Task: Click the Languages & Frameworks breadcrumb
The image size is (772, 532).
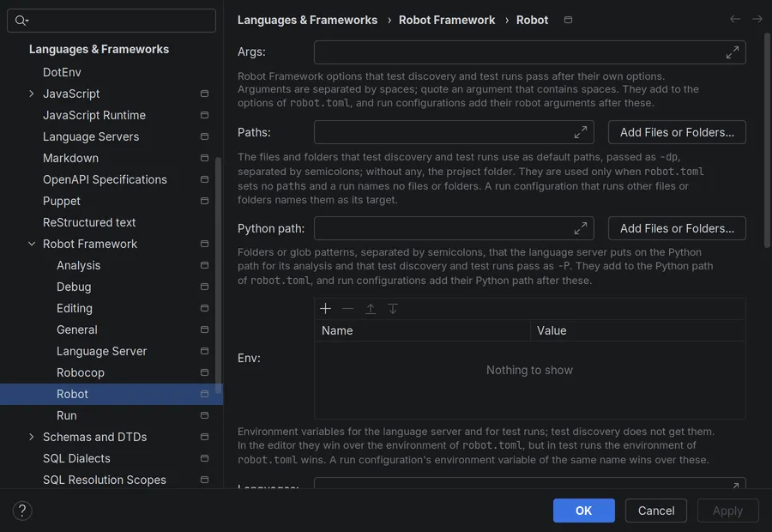Action: click(x=307, y=20)
